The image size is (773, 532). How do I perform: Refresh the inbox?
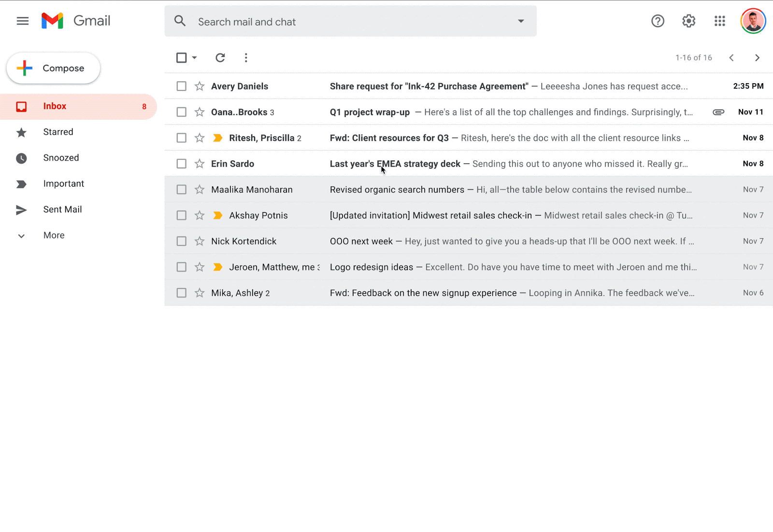click(x=220, y=58)
